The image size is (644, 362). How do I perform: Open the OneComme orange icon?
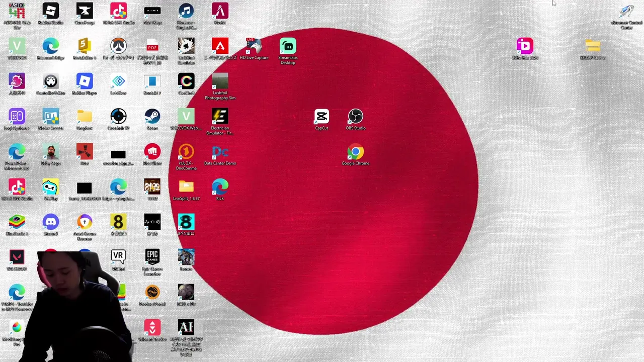(186, 157)
